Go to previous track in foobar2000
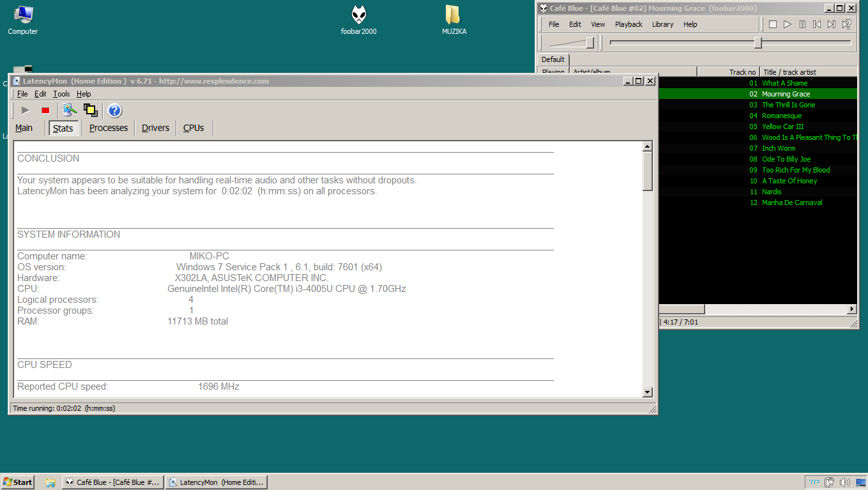The width and height of the screenshot is (868, 490). 817,24
